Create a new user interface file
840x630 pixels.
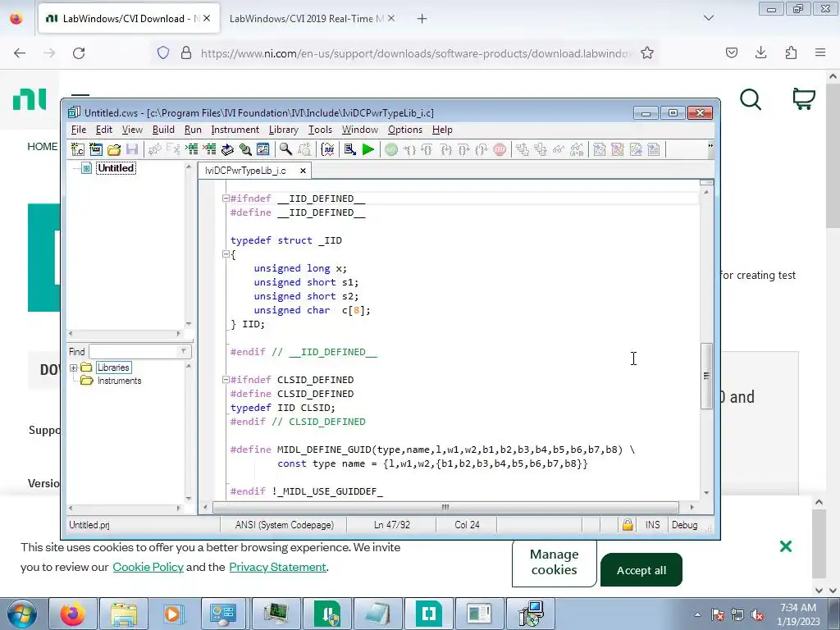(x=96, y=149)
